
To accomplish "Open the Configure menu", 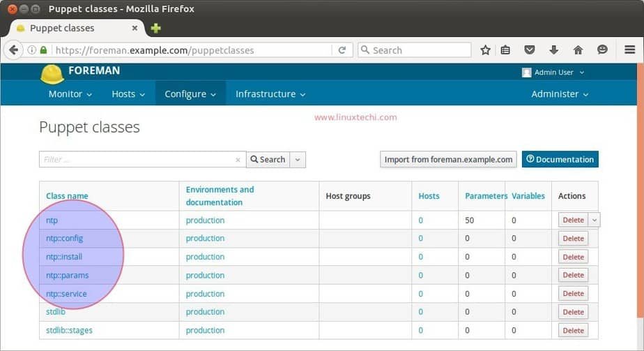I will [x=190, y=94].
